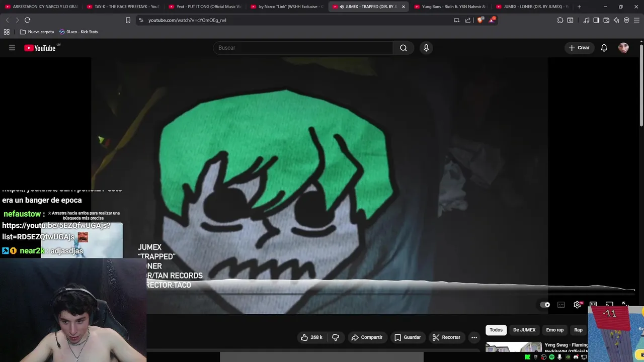Open the YouTube hamburger guide menu
This screenshot has width=644, height=362.
pyautogui.click(x=12, y=48)
